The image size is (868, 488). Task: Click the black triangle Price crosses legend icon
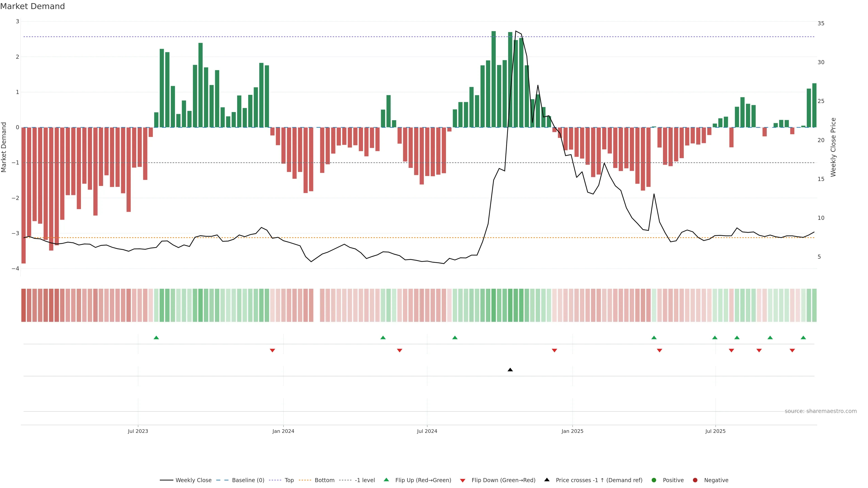547,480
